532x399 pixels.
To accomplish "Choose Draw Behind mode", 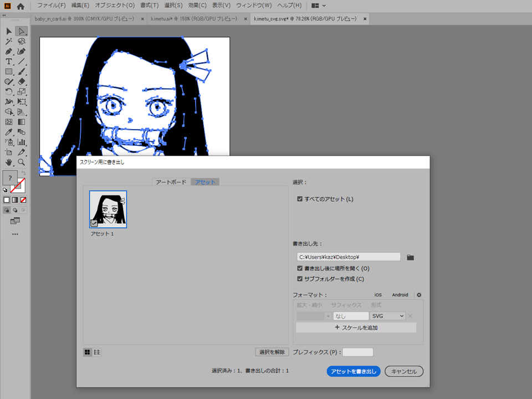I will click(15, 210).
